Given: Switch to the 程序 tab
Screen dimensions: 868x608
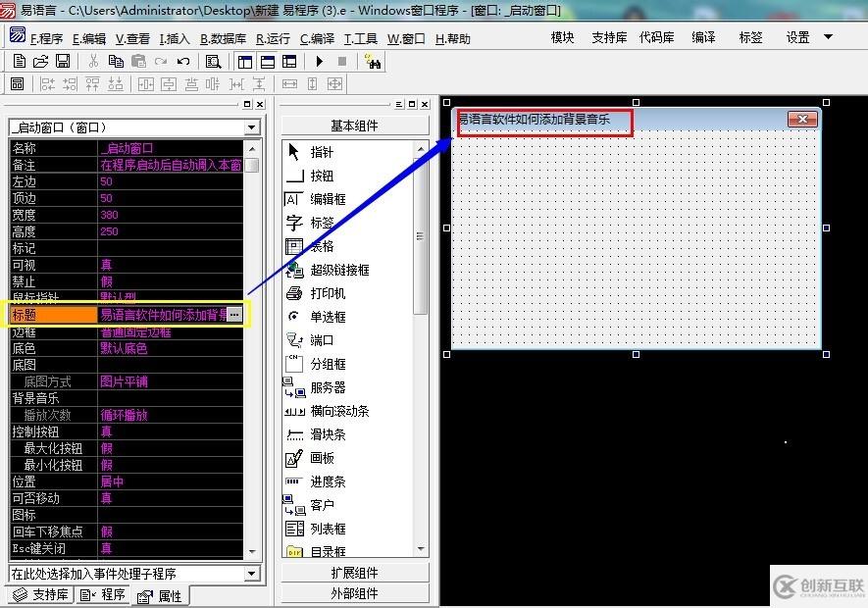Looking at the screenshot, I should pyautogui.click(x=103, y=594).
